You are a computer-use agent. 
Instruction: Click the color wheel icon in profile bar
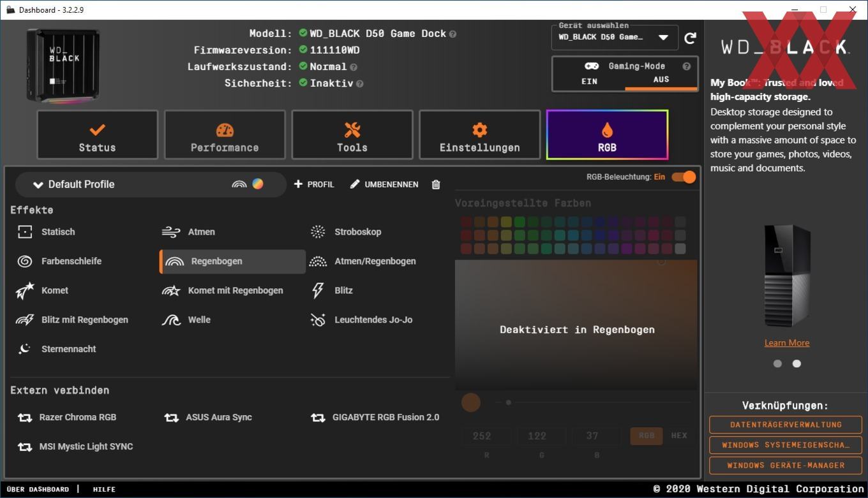(x=257, y=184)
